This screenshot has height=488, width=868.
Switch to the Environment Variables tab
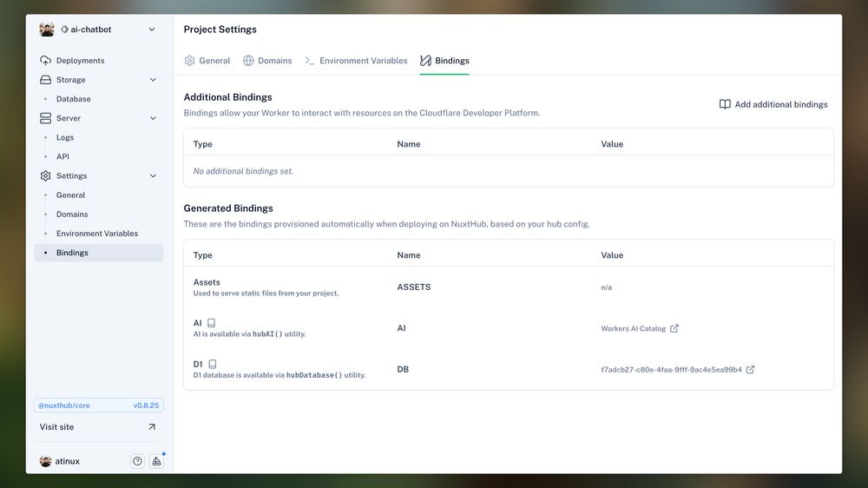tap(356, 61)
